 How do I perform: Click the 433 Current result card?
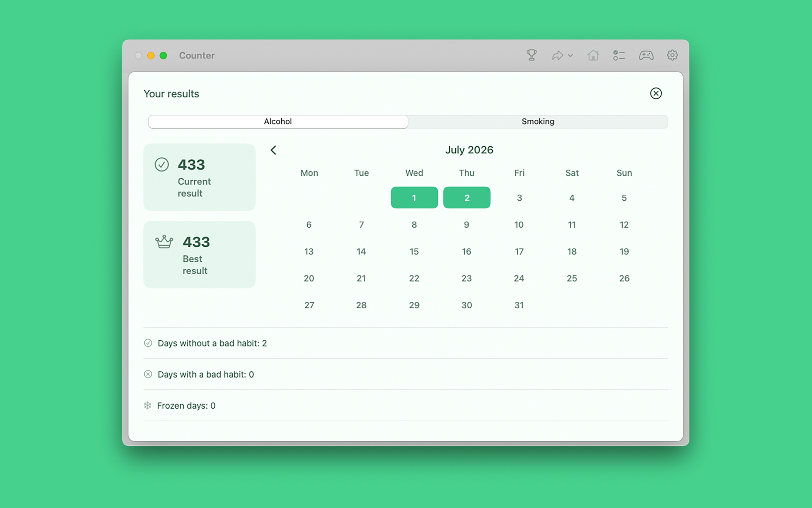tap(200, 177)
